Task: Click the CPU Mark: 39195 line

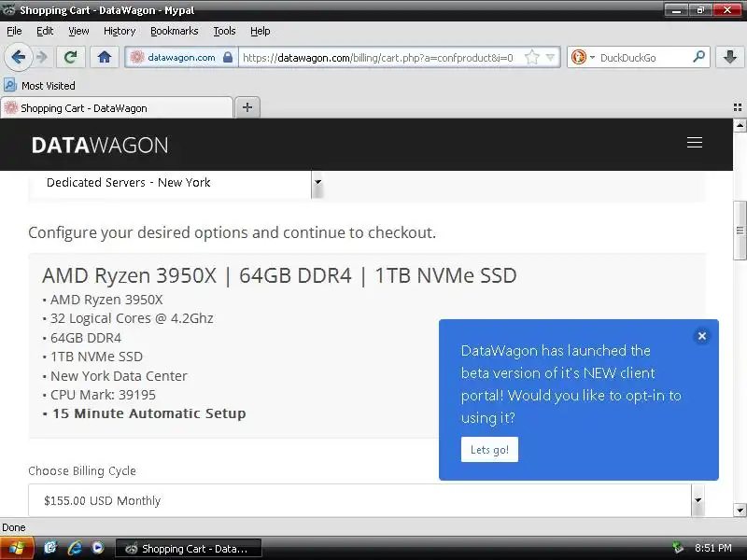Action: [x=103, y=395]
